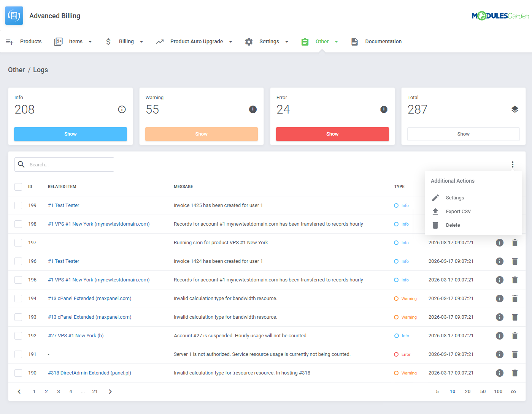Expand the Other dropdown arrow

337,42
